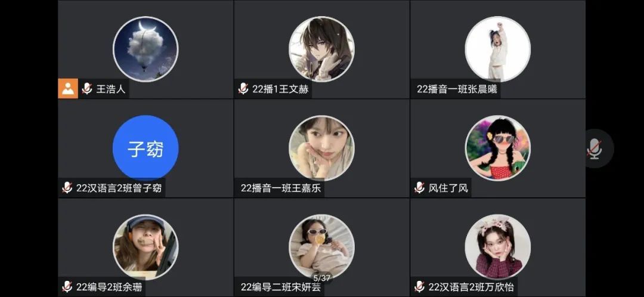Select the anime avatar of 22播1王文赫
Screen dimensions: 644x297
coord(321,49)
